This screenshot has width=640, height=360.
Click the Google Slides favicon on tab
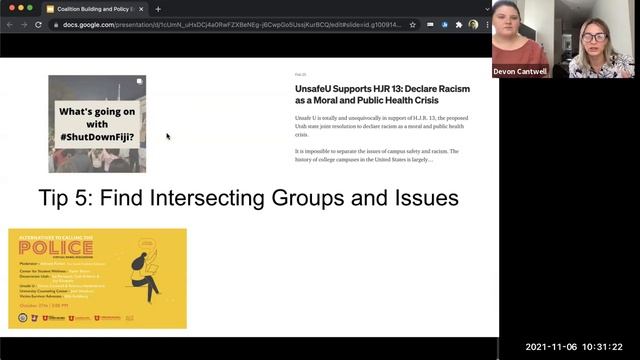pos(50,9)
